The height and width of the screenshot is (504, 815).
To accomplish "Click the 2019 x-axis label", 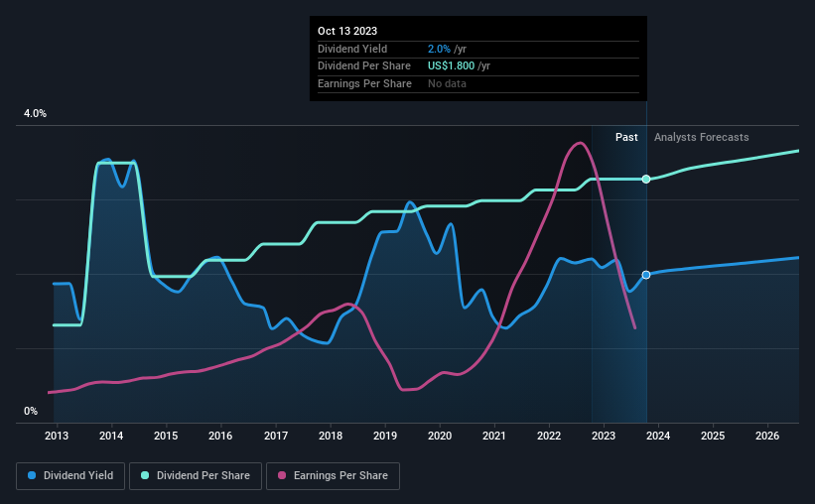I will tap(384, 436).
